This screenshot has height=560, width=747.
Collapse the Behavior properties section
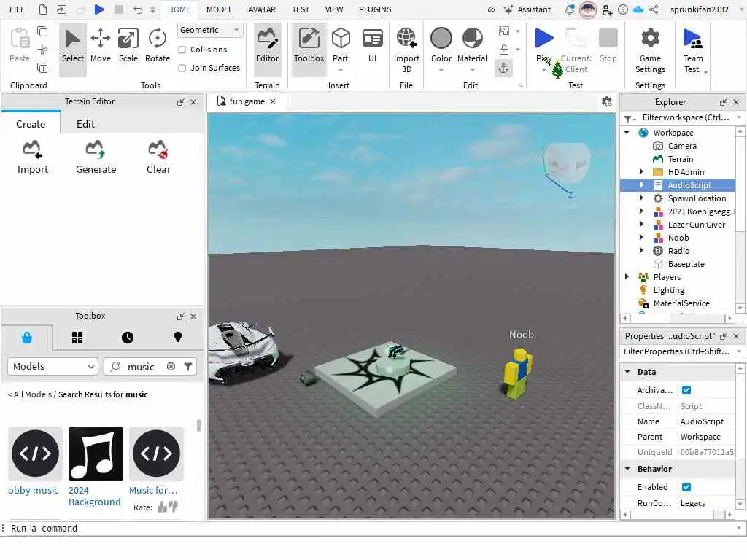627,469
